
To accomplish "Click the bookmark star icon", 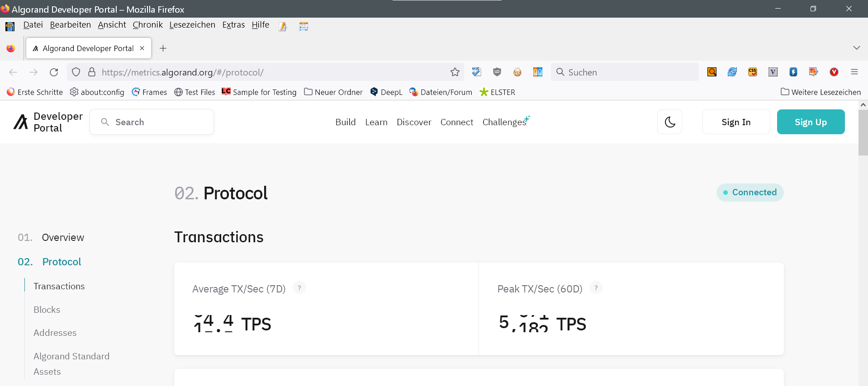I will (x=455, y=72).
